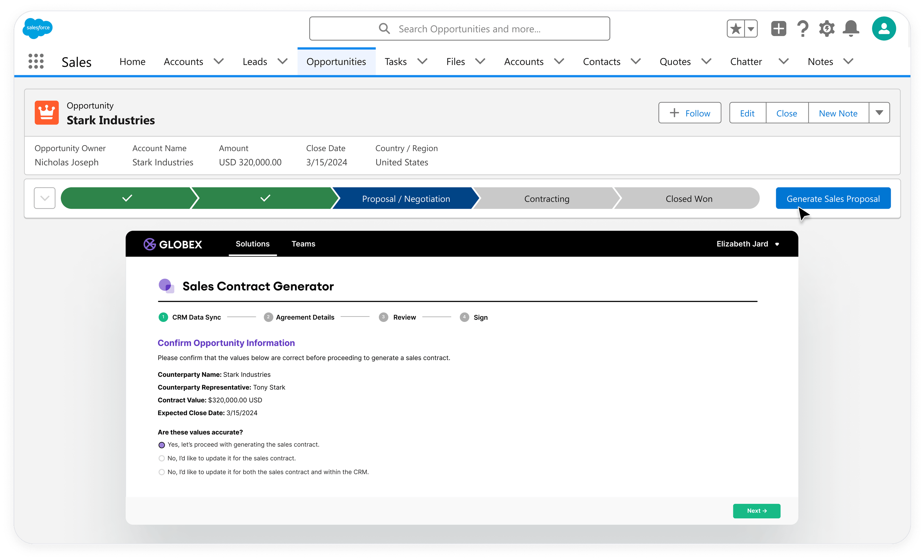Viewport: 924px width, 560px height.
Task: Open the help question mark icon
Action: tap(802, 29)
